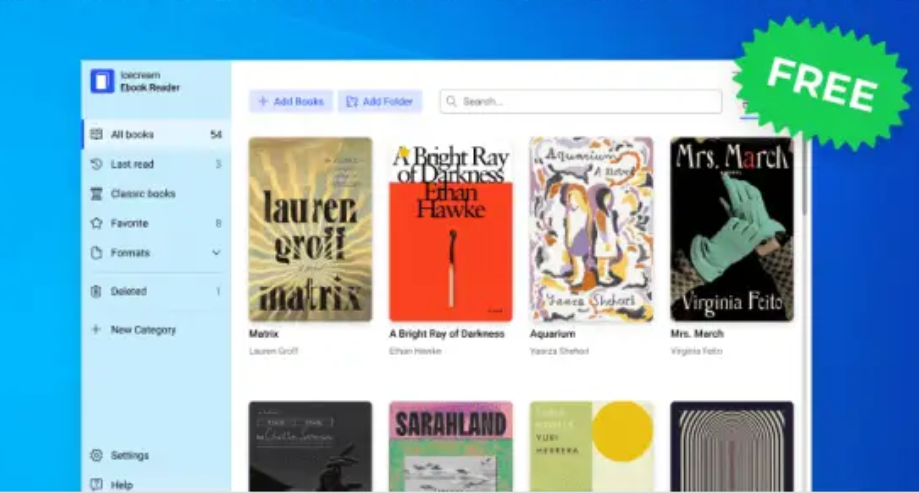Click the Favorite star icon

[x=97, y=223]
